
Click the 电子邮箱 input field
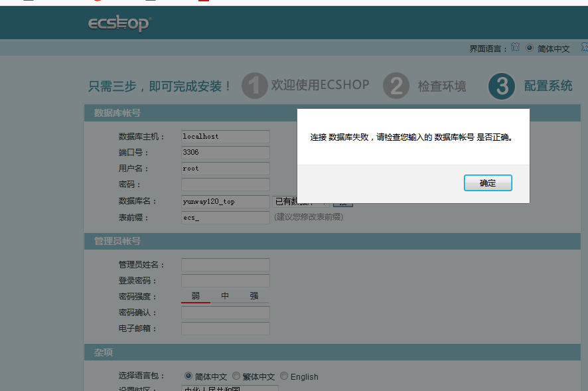click(226, 329)
